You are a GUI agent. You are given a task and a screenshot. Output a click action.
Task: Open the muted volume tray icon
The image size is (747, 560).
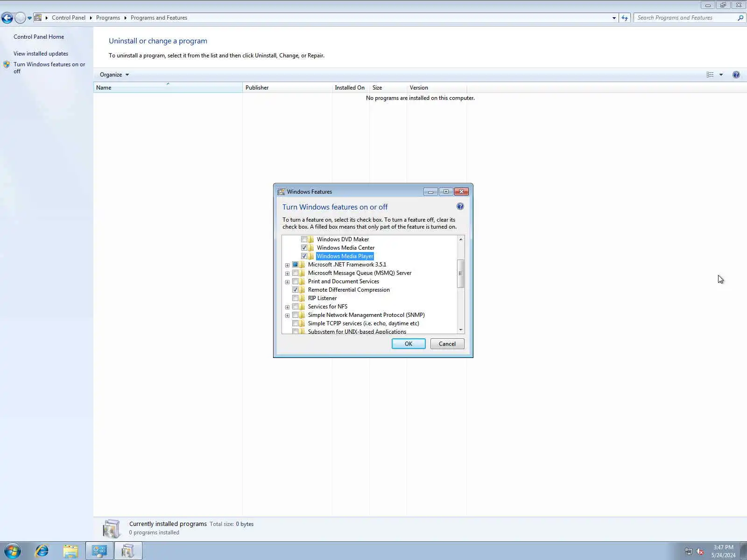click(700, 552)
